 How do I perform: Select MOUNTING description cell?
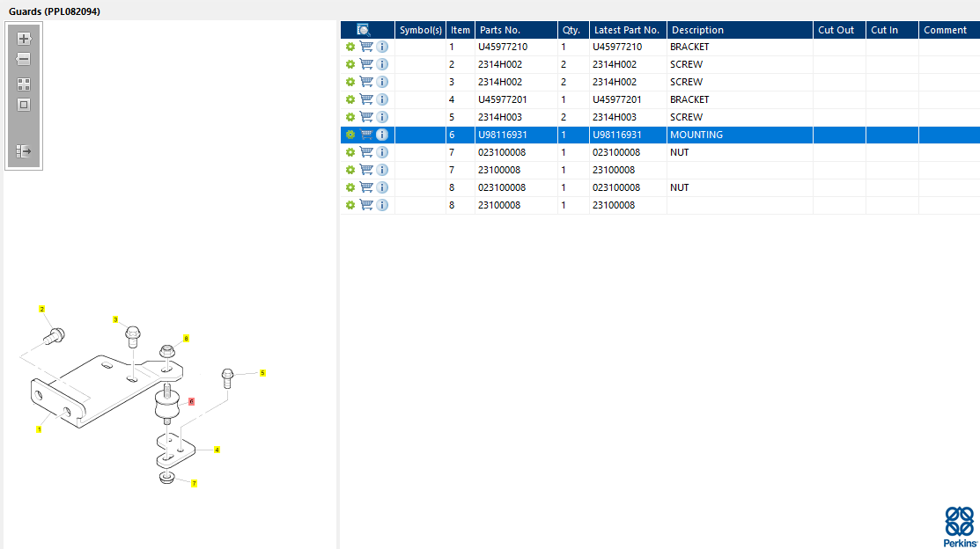tap(740, 135)
